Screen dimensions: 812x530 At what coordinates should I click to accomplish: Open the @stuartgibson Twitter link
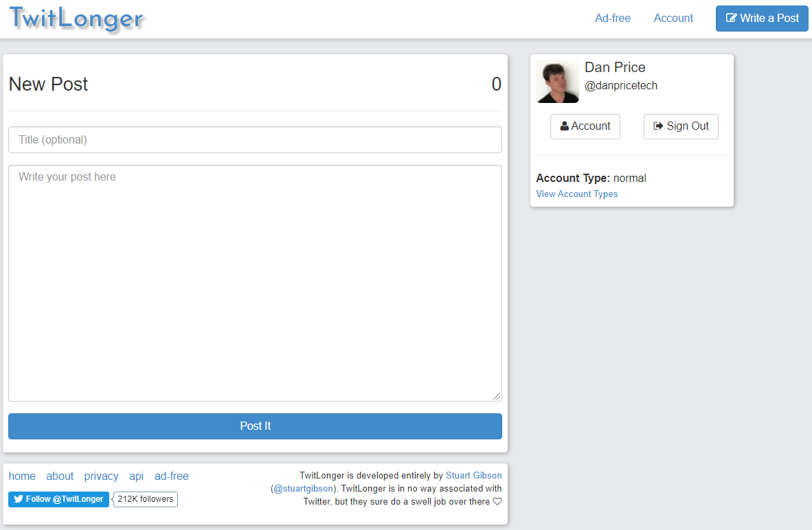304,489
